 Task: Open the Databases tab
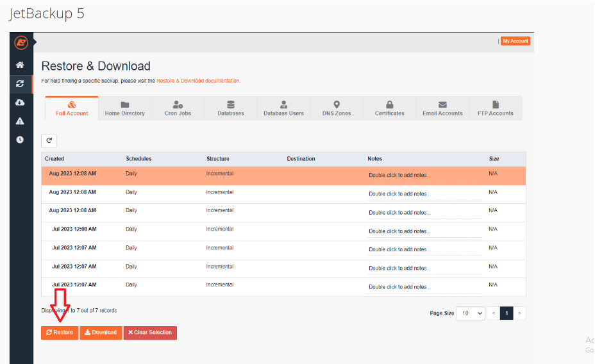pos(231,108)
